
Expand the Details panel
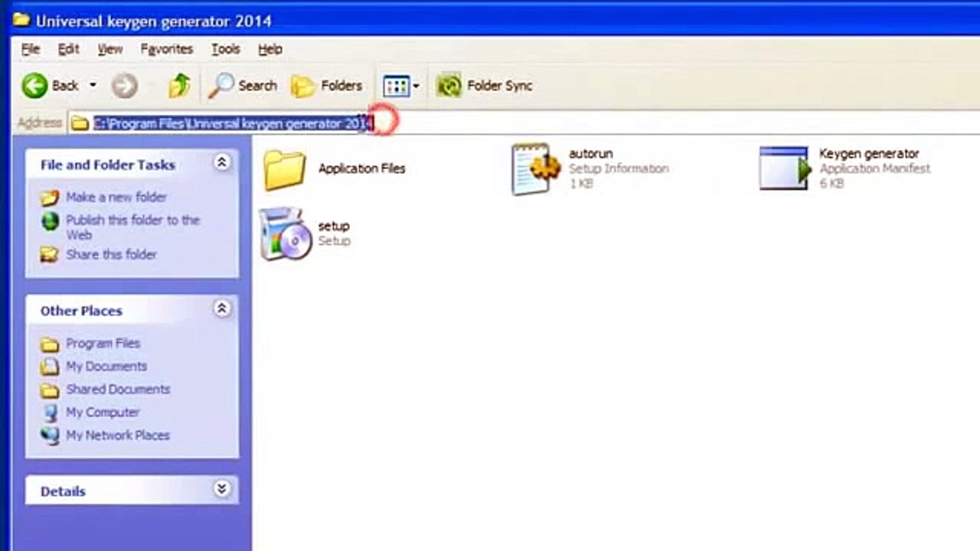pos(222,489)
